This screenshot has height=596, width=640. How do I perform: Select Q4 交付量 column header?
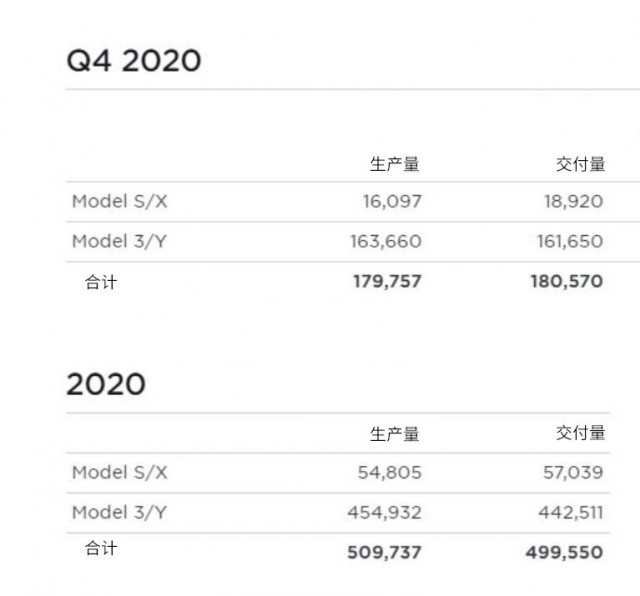(580, 164)
